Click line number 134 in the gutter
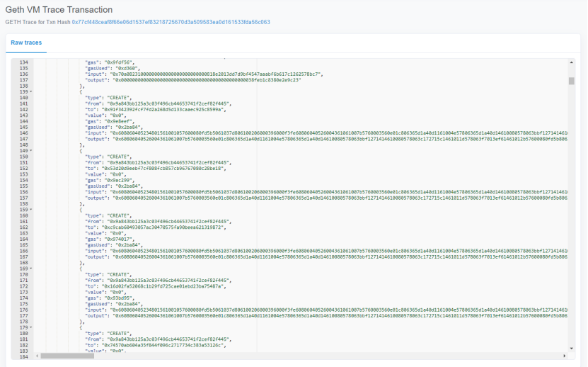This screenshot has height=367, width=588. click(x=23, y=63)
